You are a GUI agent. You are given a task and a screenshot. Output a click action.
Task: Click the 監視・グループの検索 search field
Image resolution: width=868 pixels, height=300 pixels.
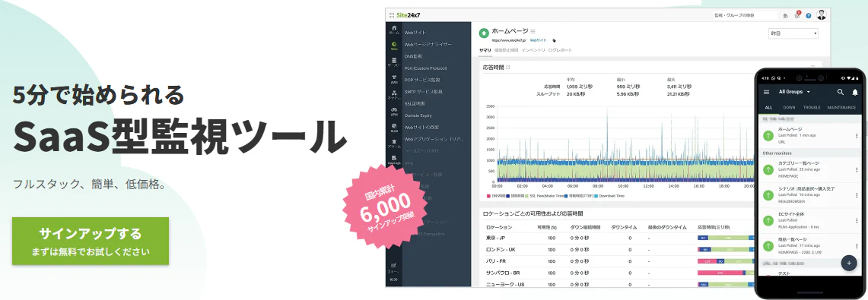coord(745,15)
